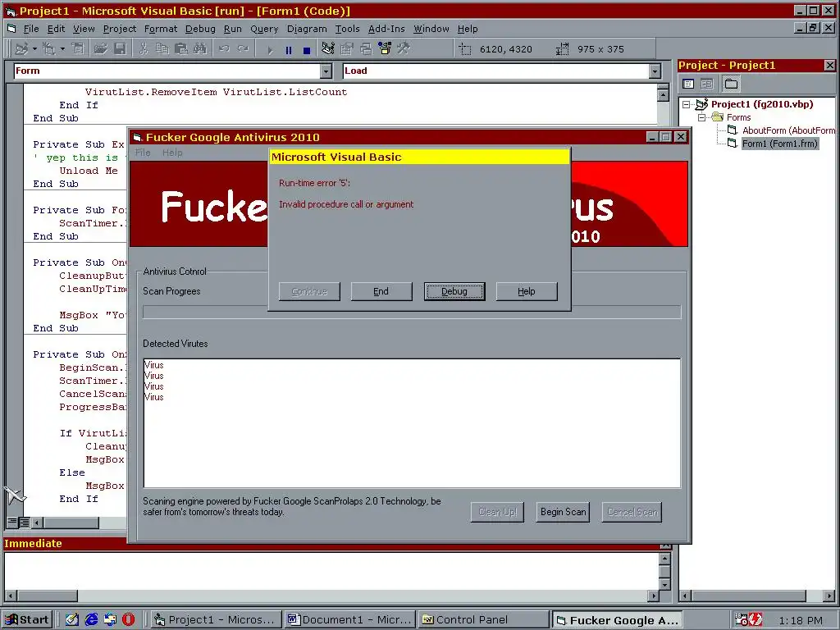Click the code window up scroll arrow
The image size is (840, 630).
[x=663, y=94]
